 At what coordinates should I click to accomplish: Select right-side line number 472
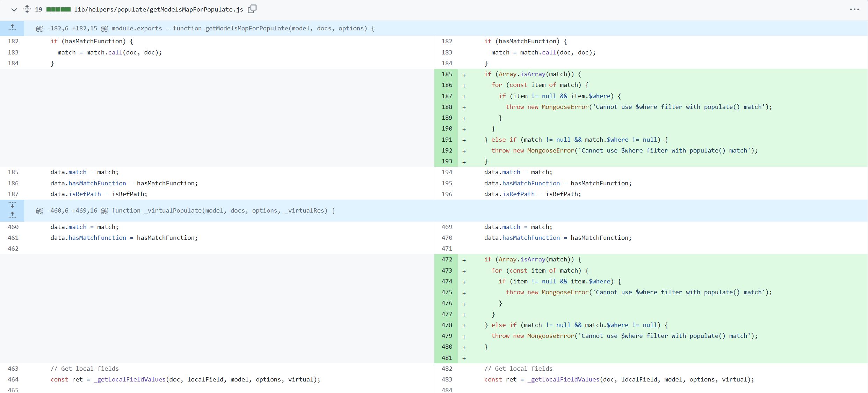coord(447,259)
